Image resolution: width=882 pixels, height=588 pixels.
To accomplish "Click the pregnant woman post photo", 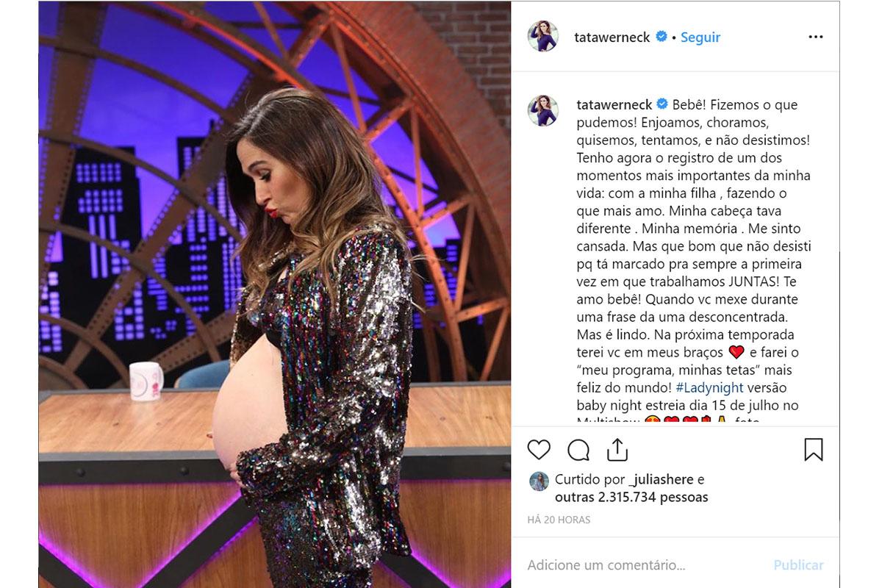I will [x=274, y=294].
